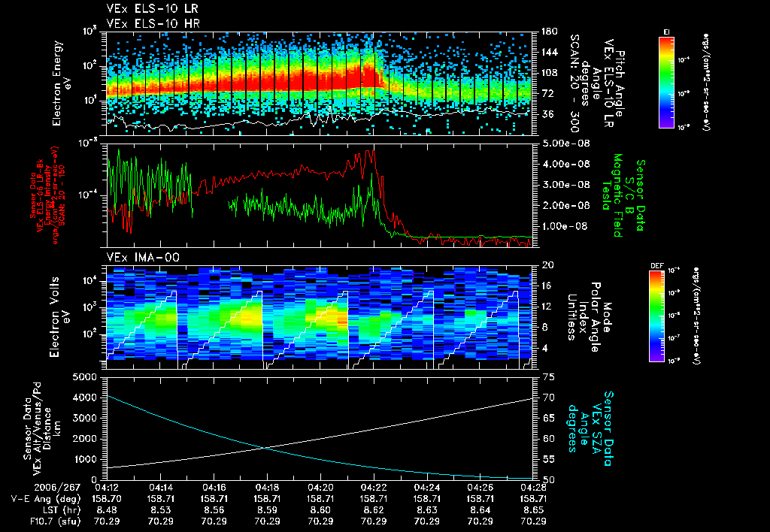Image resolution: width=770 pixels, height=532 pixels.
Task: Click the 20 polar index tick
Action: coord(547,265)
